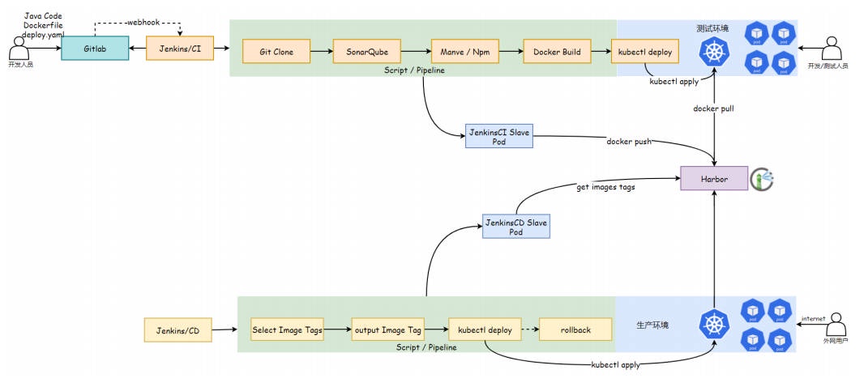Click the developer user icon labeled 开发人员
Viewport: 868px width, 391px height.
[19, 47]
